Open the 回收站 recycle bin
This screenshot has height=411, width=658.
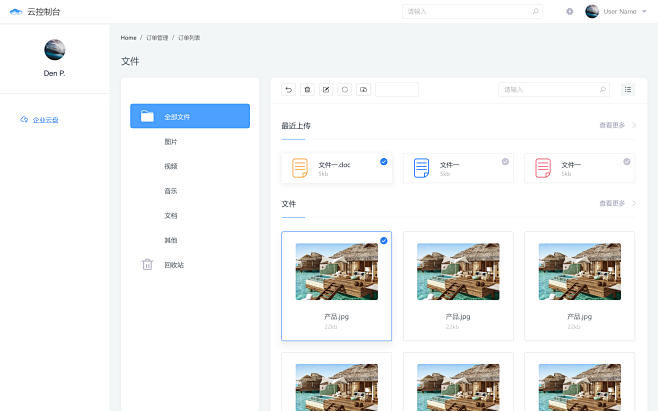174,265
